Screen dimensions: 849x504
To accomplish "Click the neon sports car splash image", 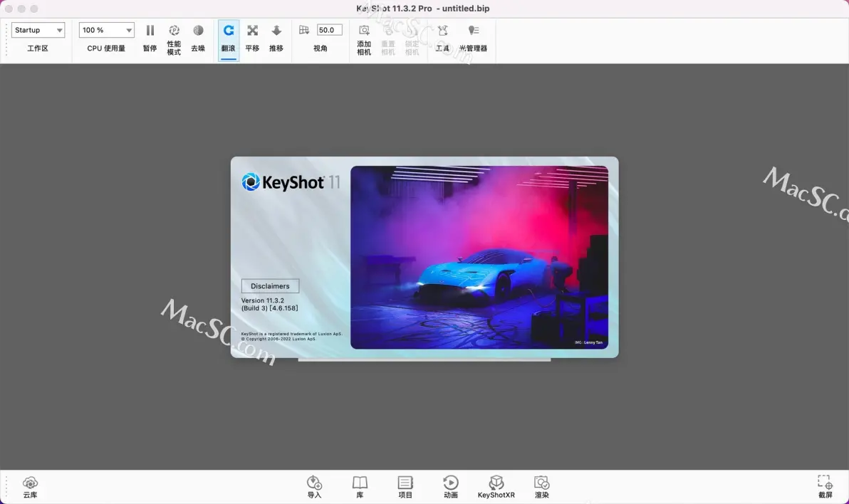I will coord(479,257).
